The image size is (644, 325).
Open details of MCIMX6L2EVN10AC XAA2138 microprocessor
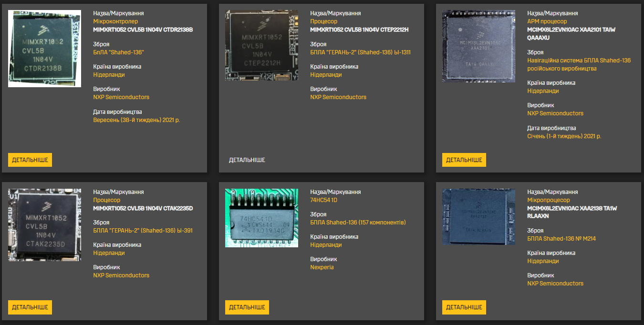pos(464,307)
